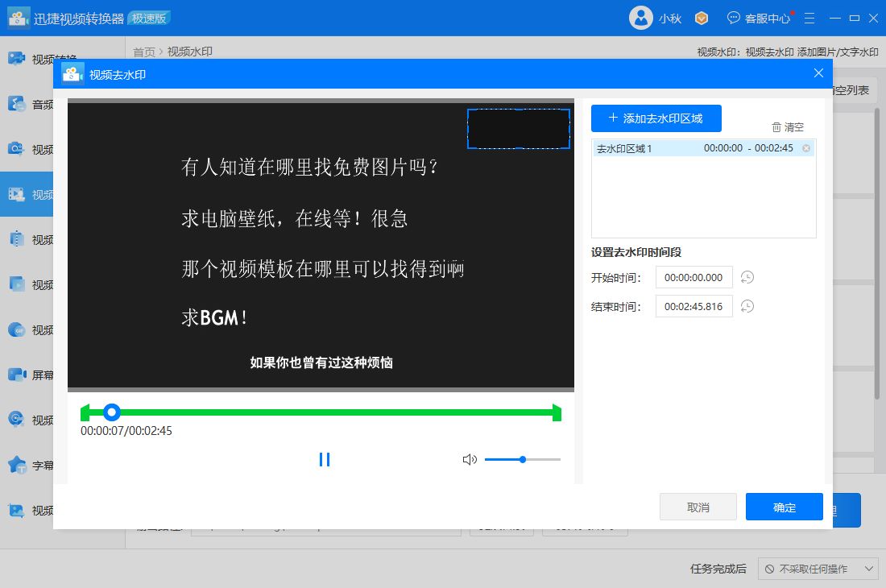The height and width of the screenshot is (588, 886).
Task: Click 添加去水印区域 to add watermark region
Action: (654, 118)
